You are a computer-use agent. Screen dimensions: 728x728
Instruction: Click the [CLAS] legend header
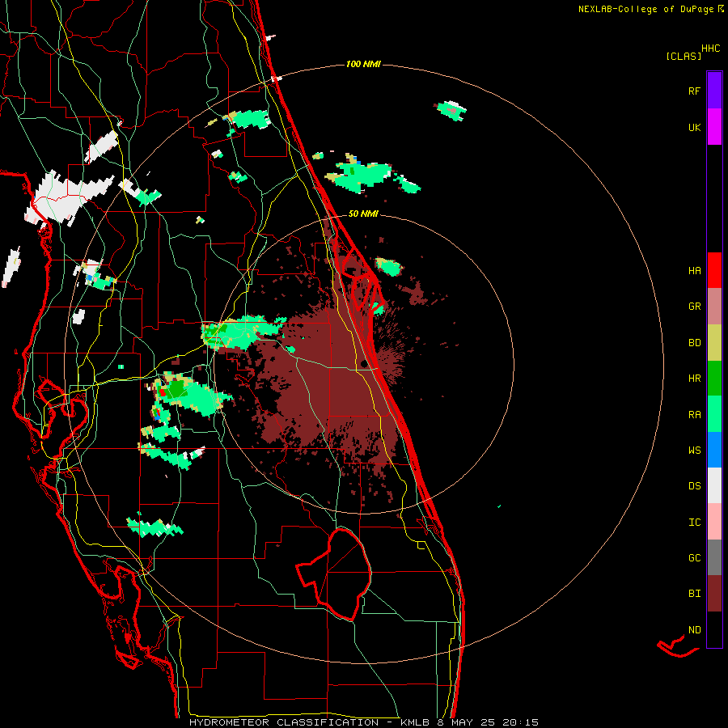(x=684, y=56)
